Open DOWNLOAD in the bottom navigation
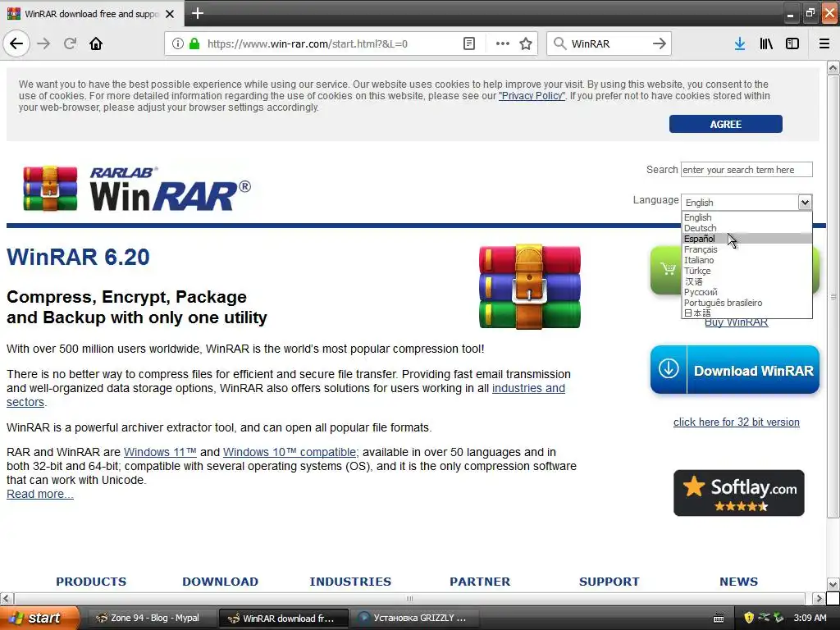This screenshot has height=630, width=840. (x=220, y=582)
